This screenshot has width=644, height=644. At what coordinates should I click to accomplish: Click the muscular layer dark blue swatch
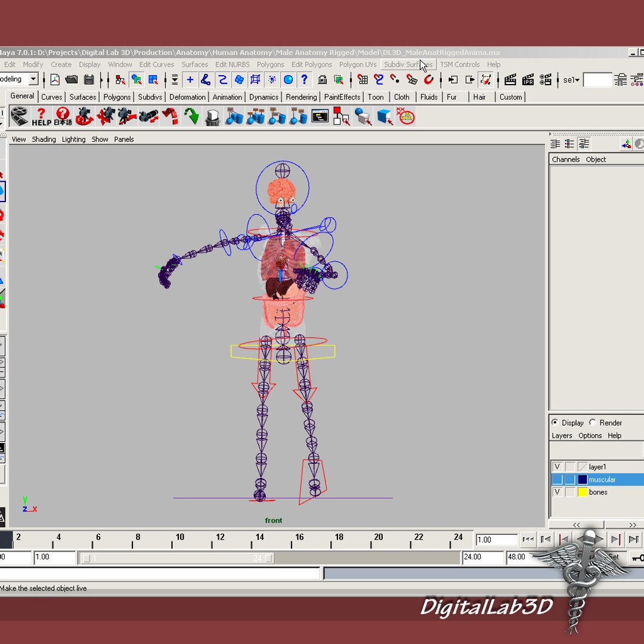tap(583, 479)
